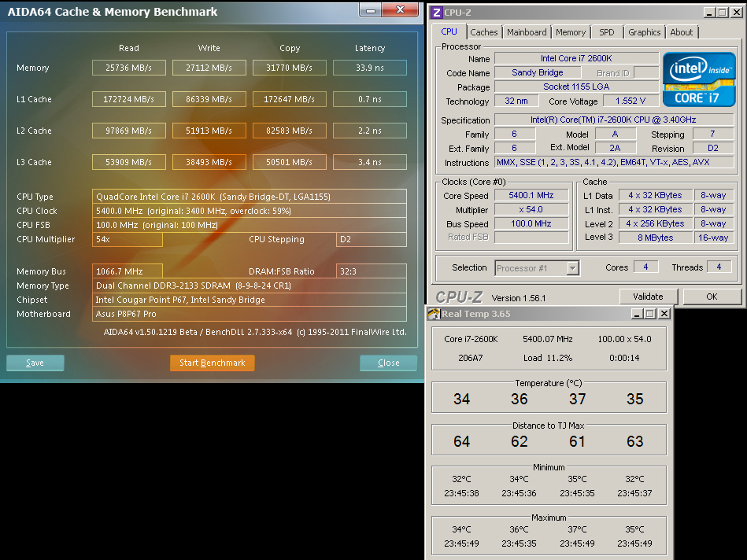Click the DRAM:FSB Ratio 32:3 field
The image size is (747, 560).
(371, 271)
